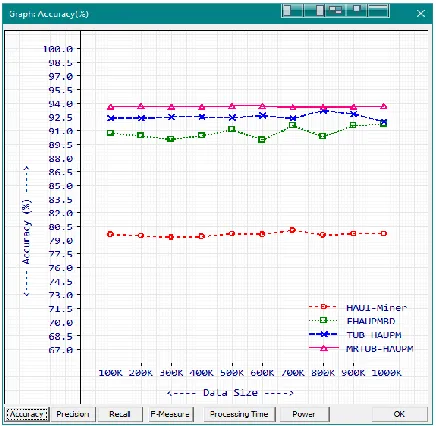Click the Data Size axis title
436x426 pixels.
coord(230,393)
